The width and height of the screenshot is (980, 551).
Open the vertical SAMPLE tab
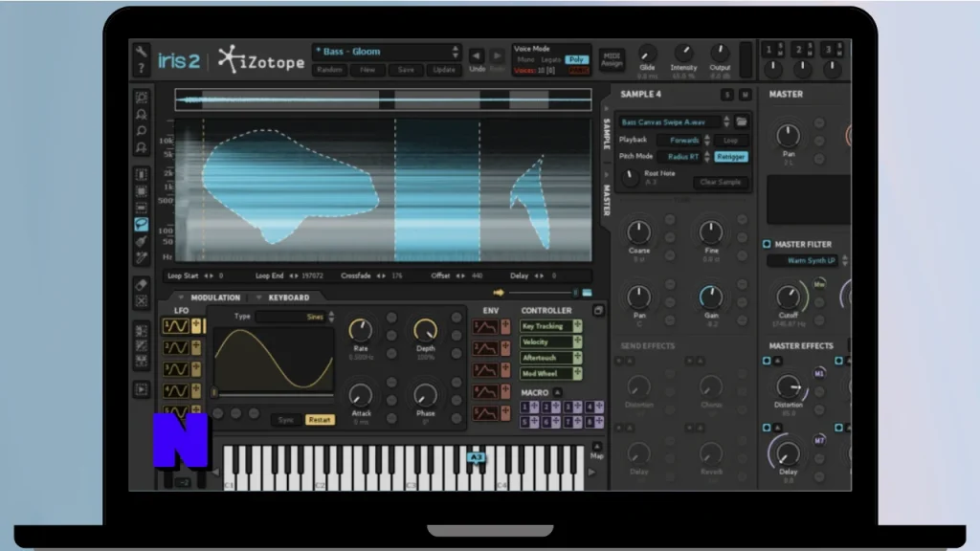pyautogui.click(x=606, y=132)
